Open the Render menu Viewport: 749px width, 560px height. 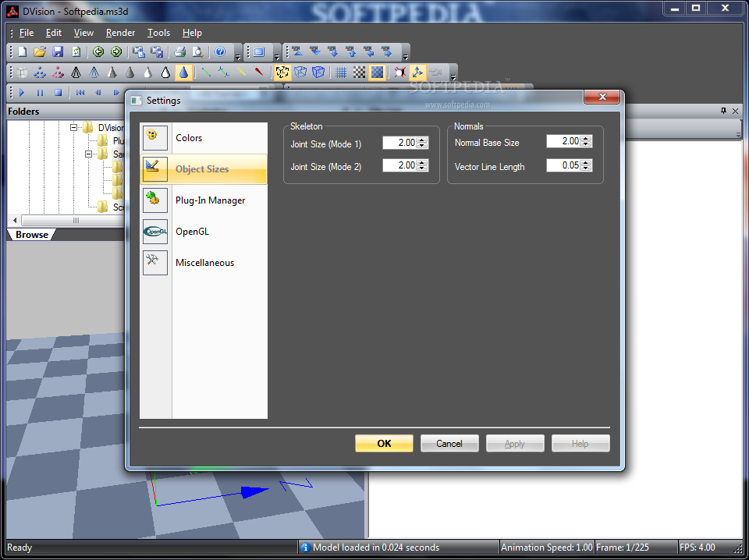(x=120, y=33)
